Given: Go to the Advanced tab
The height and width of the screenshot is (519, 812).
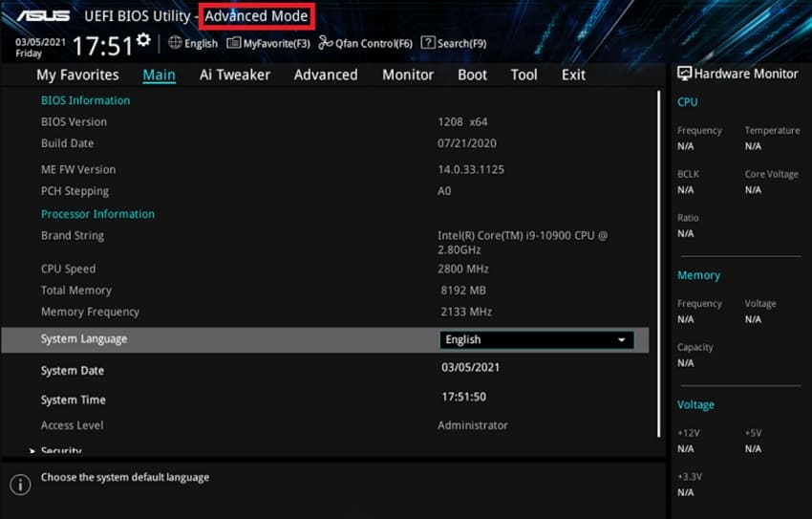Looking at the screenshot, I should coord(326,76).
